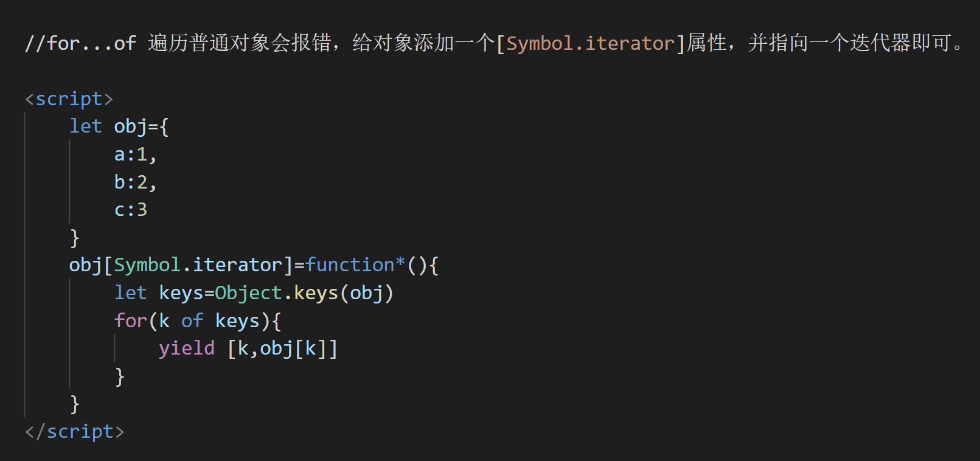Click the a:1, property line
The width and height of the screenshot is (980, 461).
pyautogui.click(x=136, y=154)
